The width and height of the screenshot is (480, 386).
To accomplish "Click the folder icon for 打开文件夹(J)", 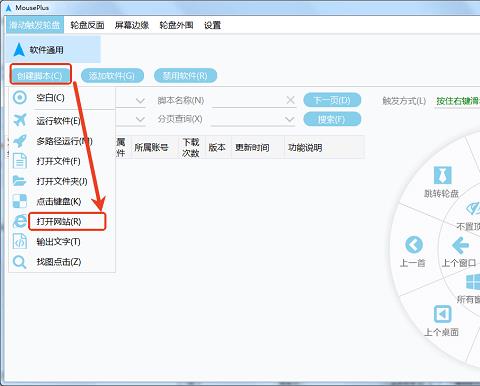I will 19,181.
